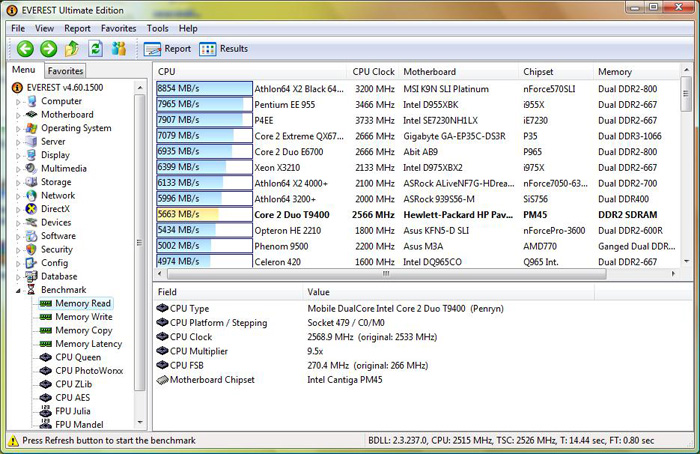The width and height of the screenshot is (700, 454).
Task: Select the Config tree icon
Action: [32, 263]
